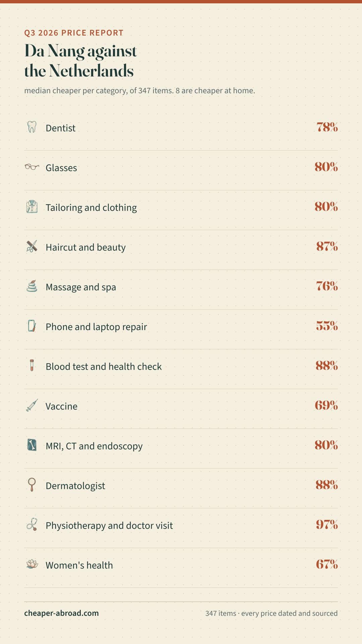The height and width of the screenshot is (644, 362).
Task: Select the 347 items dated and sourced footer note
Action: 271,613
